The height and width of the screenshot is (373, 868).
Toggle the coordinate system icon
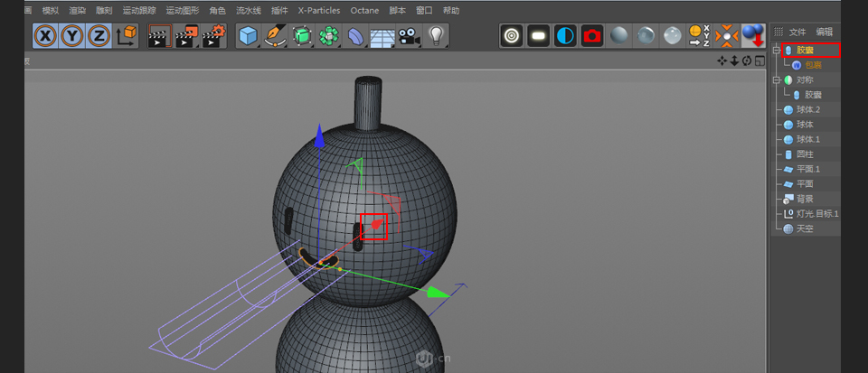point(127,36)
